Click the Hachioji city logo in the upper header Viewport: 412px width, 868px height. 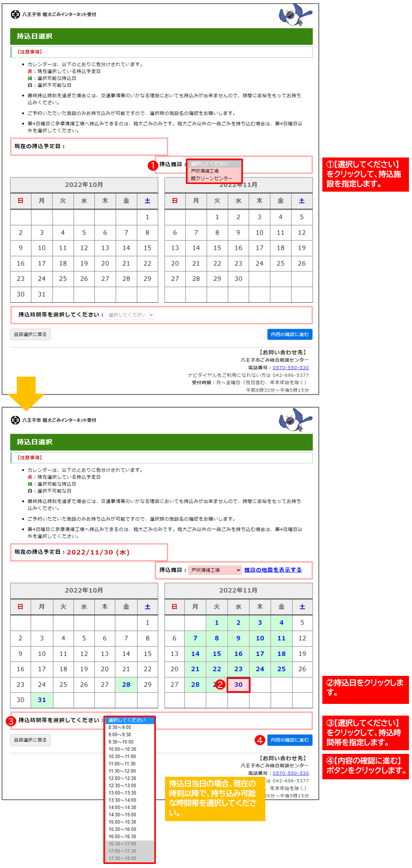pyautogui.click(x=15, y=14)
